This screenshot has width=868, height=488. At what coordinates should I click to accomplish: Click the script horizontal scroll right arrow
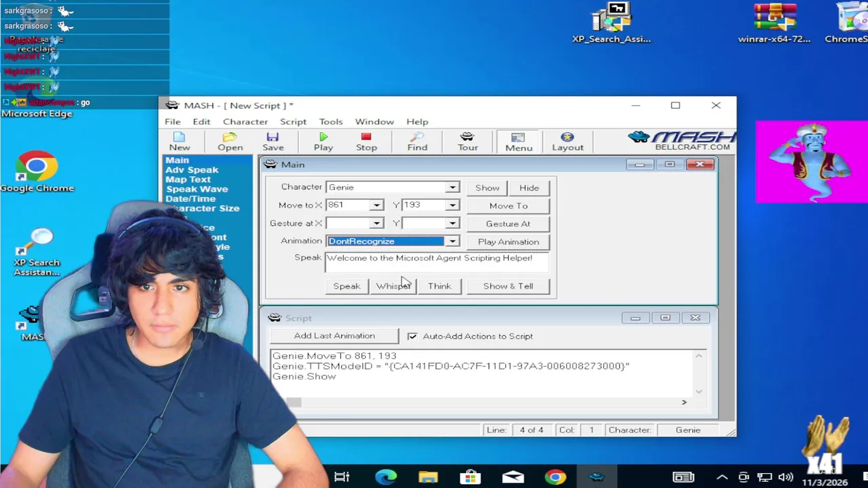[684, 403]
